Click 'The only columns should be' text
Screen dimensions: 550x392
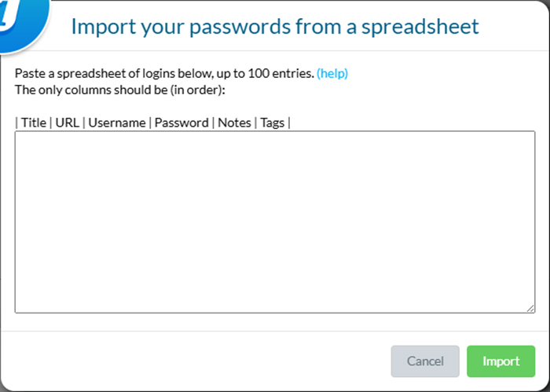(x=88, y=89)
